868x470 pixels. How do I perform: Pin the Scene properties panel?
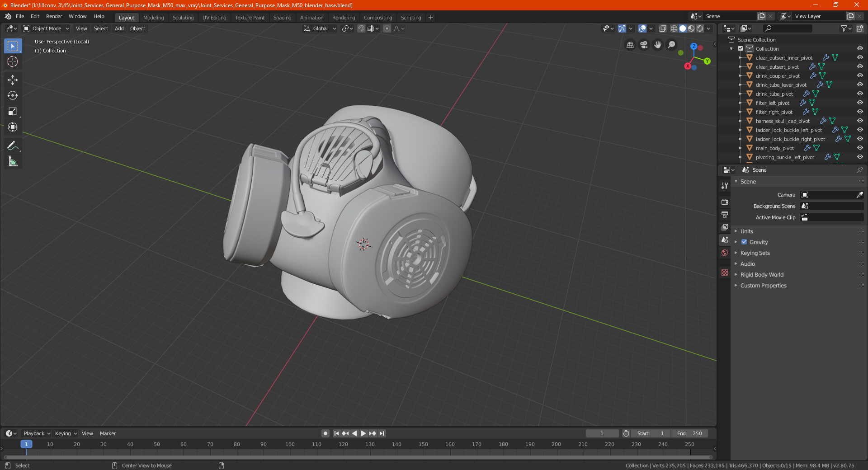point(859,170)
